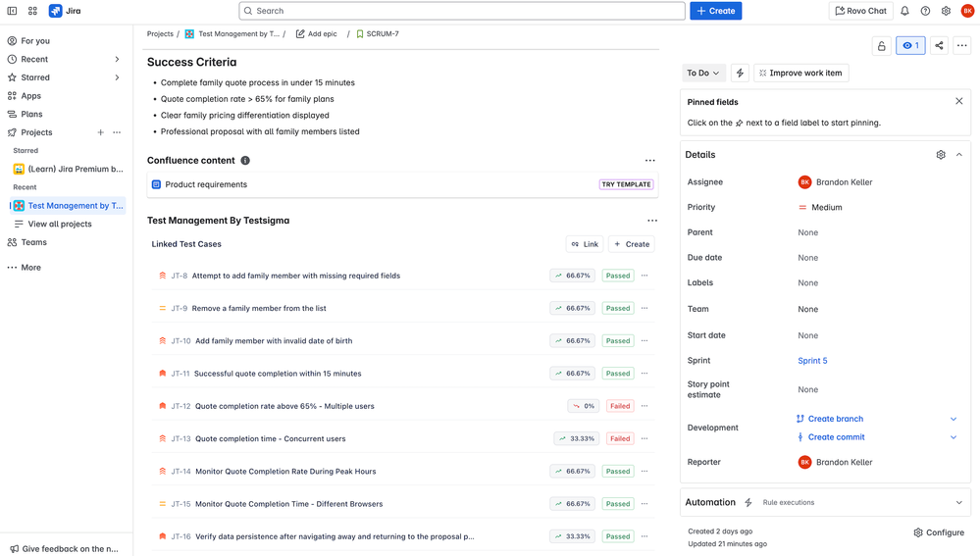Open the JT-10 row options menu
Image resolution: width=980 pixels, height=556 pixels.
pyautogui.click(x=645, y=341)
